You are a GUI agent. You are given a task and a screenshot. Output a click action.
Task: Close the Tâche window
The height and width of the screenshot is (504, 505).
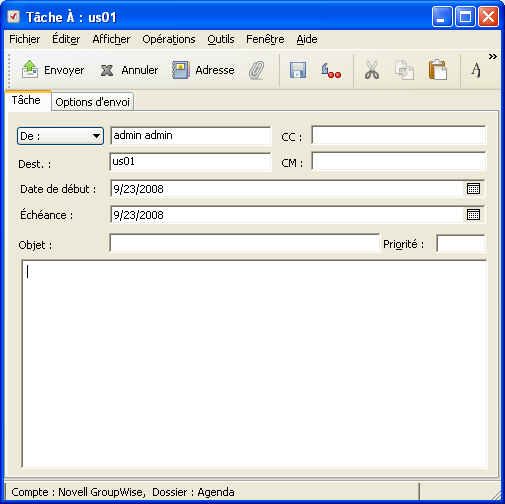point(489,16)
